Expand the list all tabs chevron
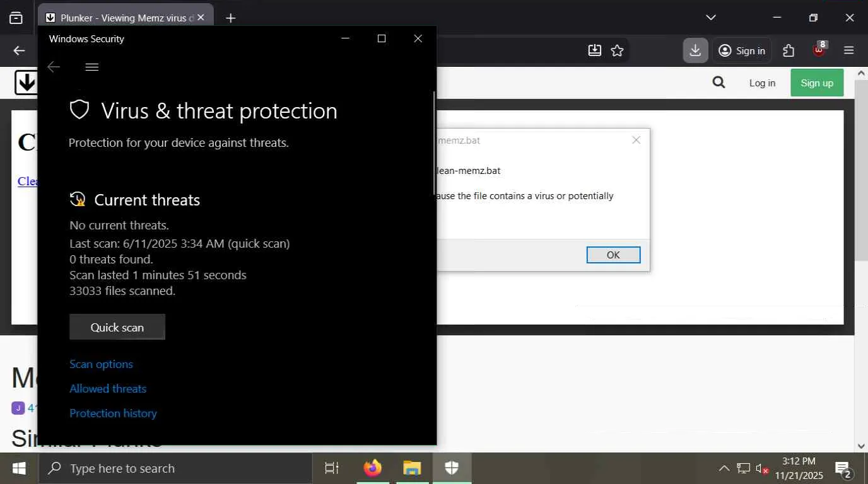868x484 pixels. coord(711,18)
